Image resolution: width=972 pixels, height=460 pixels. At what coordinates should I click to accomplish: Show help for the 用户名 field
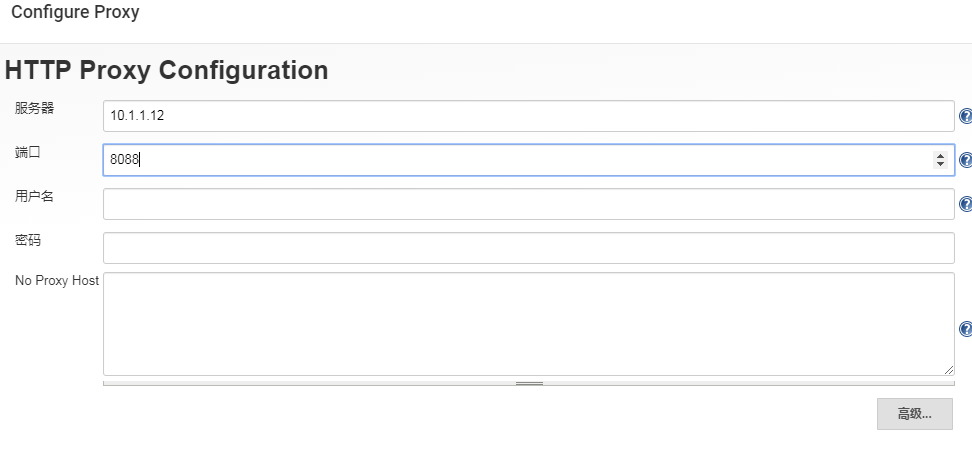click(965, 204)
